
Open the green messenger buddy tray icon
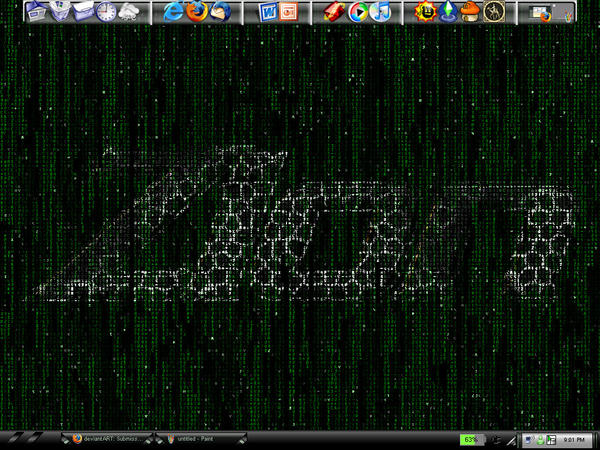(x=541, y=440)
